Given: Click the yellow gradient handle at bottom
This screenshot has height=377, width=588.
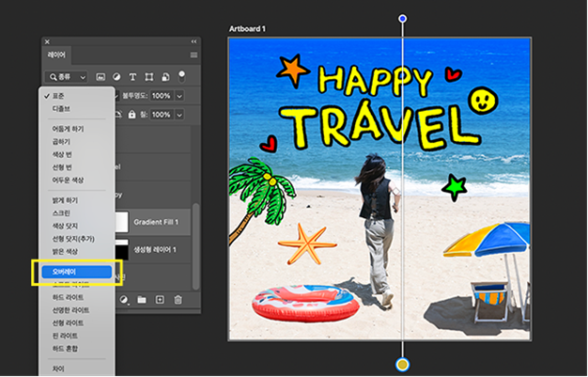Looking at the screenshot, I should point(402,364).
